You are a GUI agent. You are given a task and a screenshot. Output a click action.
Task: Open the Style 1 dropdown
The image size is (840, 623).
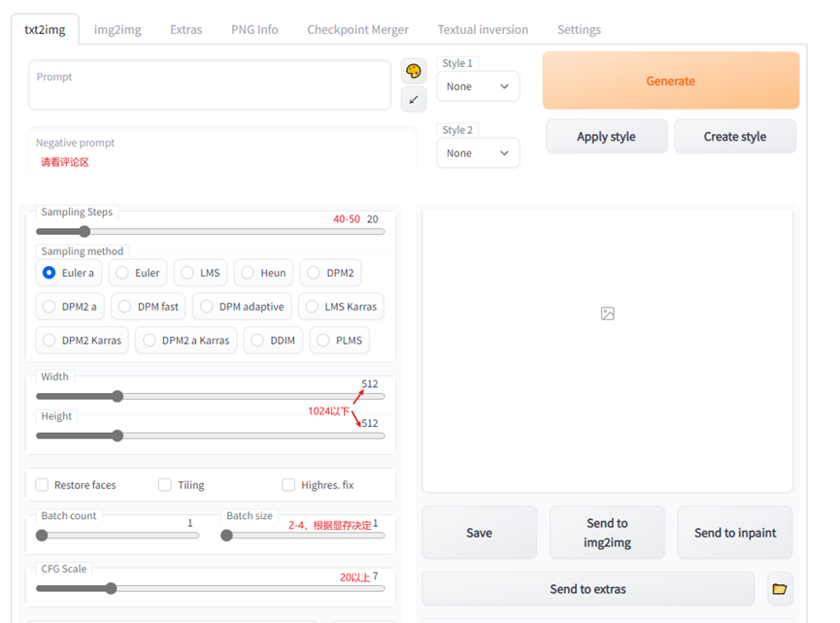tap(478, 86)
